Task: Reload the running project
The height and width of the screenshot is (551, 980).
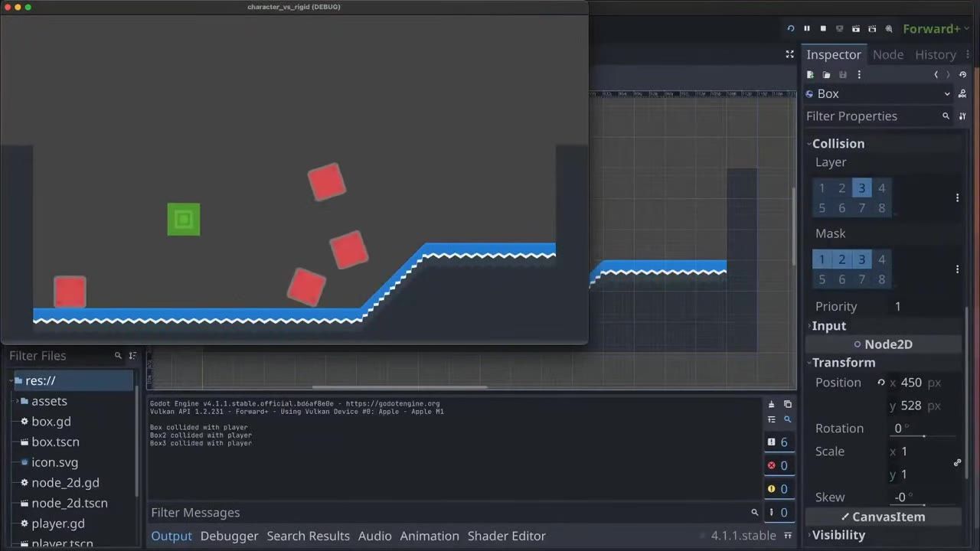Action: coord(791,28)
